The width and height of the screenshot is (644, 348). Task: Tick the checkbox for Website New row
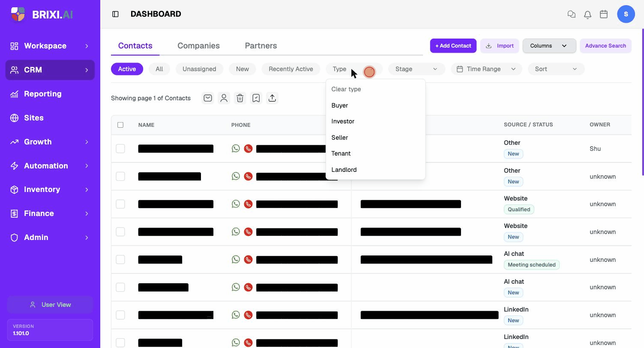[x=120, y=232]
